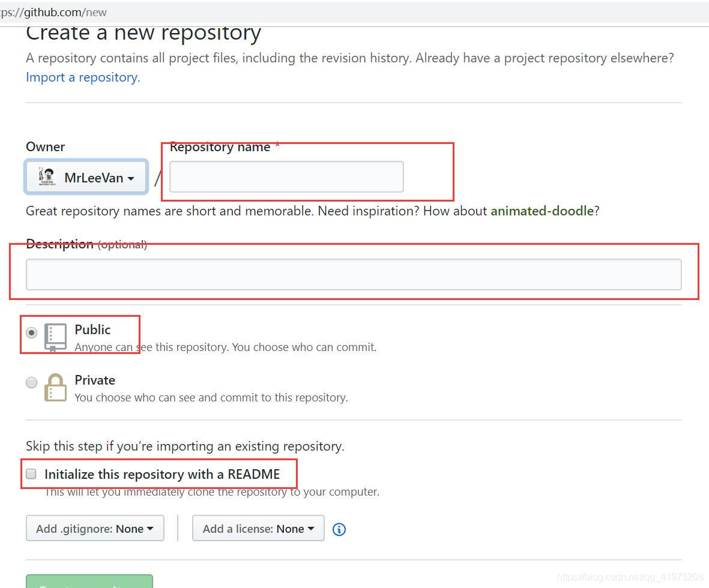Screen dimensions: 709x588
Task: Click the 'Owner' label text
Action: pos(45,147)
